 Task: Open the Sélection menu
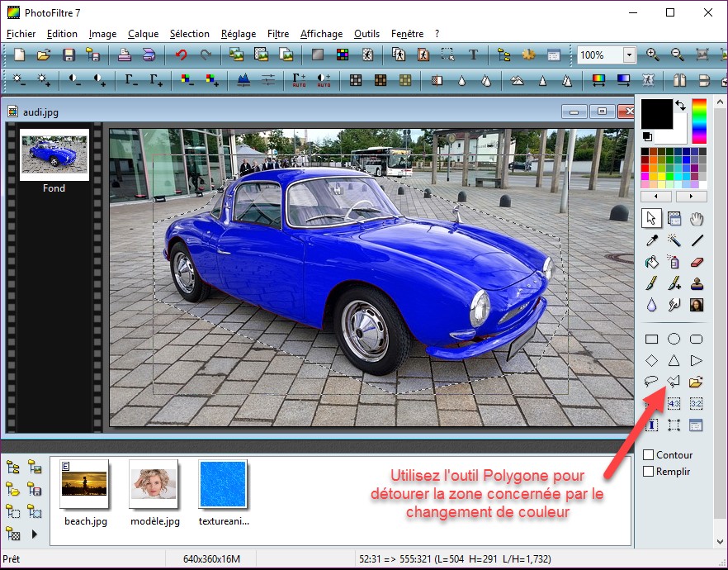click(189, 34)
